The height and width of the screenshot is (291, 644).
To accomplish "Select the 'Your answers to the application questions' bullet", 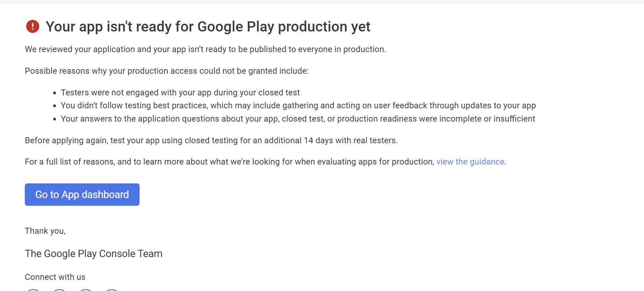I will [x=298, y=119].
